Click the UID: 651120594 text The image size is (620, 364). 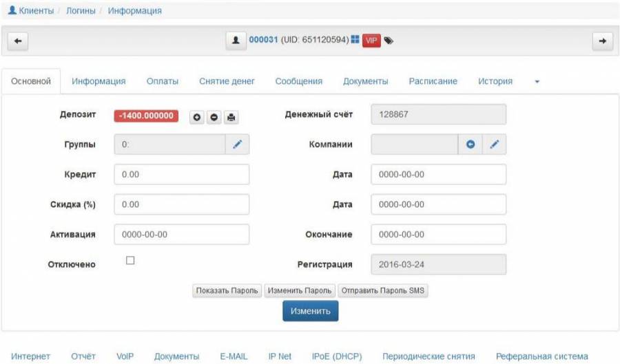(x=315, y=40)
